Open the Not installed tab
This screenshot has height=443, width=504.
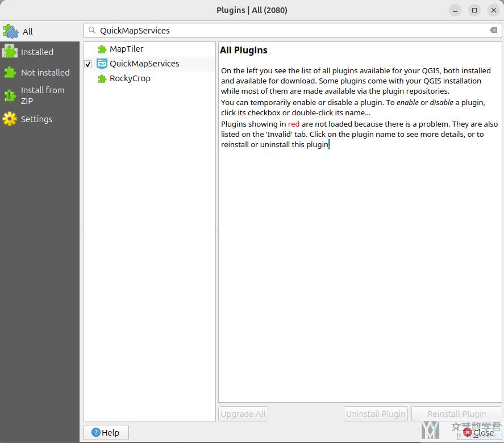[45, 72]
